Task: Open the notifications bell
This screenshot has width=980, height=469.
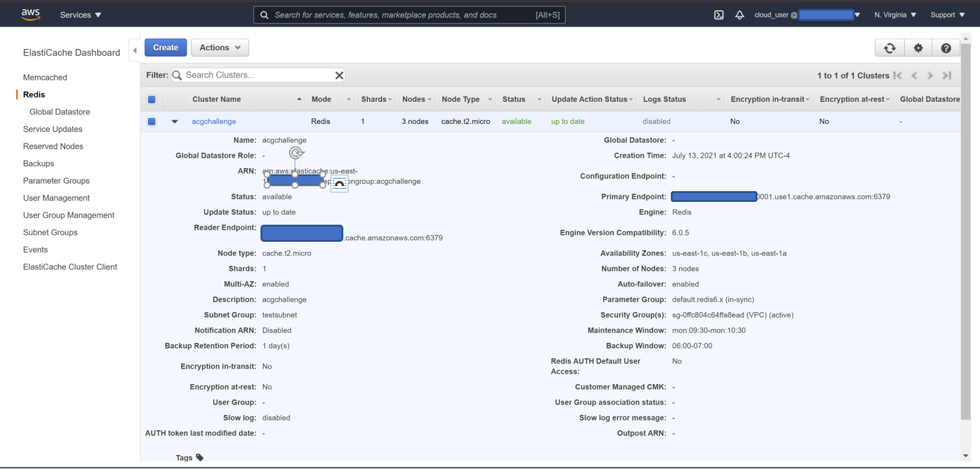Action: [x=740, y=15]
